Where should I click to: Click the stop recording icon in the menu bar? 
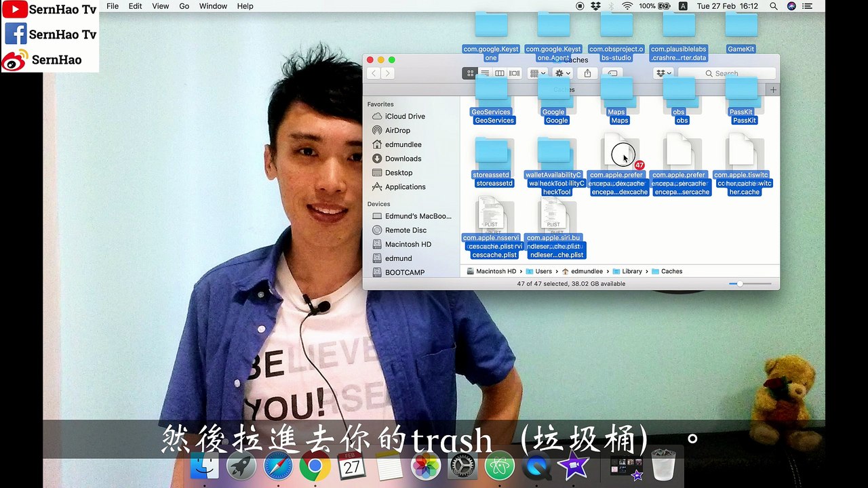coord(580,6)
